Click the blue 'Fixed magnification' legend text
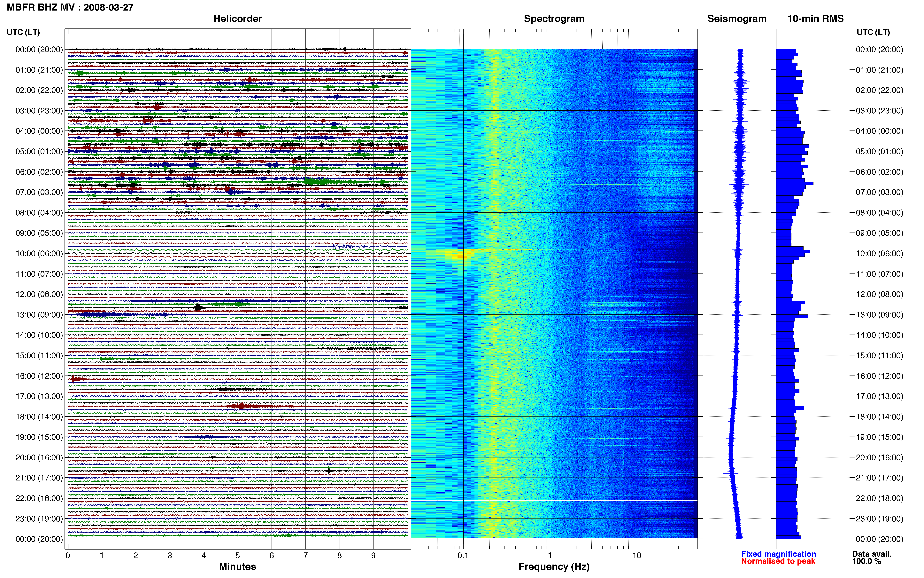The width and height of the screenshot is (924, 578). [x=778, y=554]
